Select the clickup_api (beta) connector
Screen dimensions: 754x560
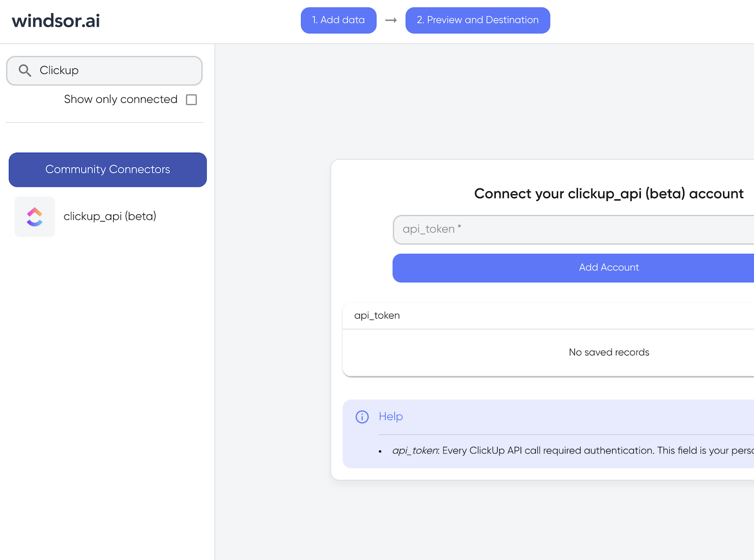110,216
